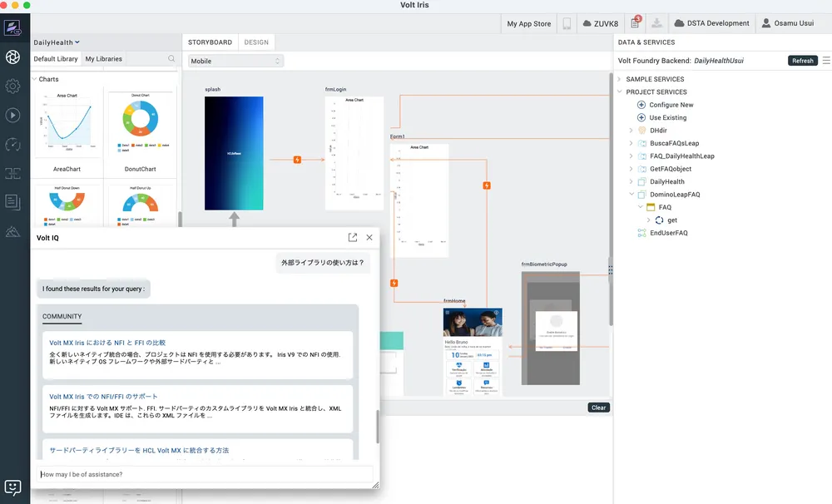Expand the SAMPLE SERVICES section

[619, 79]
